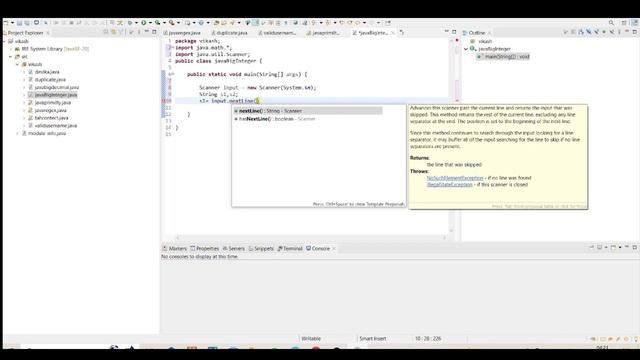Click the toolbar icon right of Run Last Tool

[187, 23]
